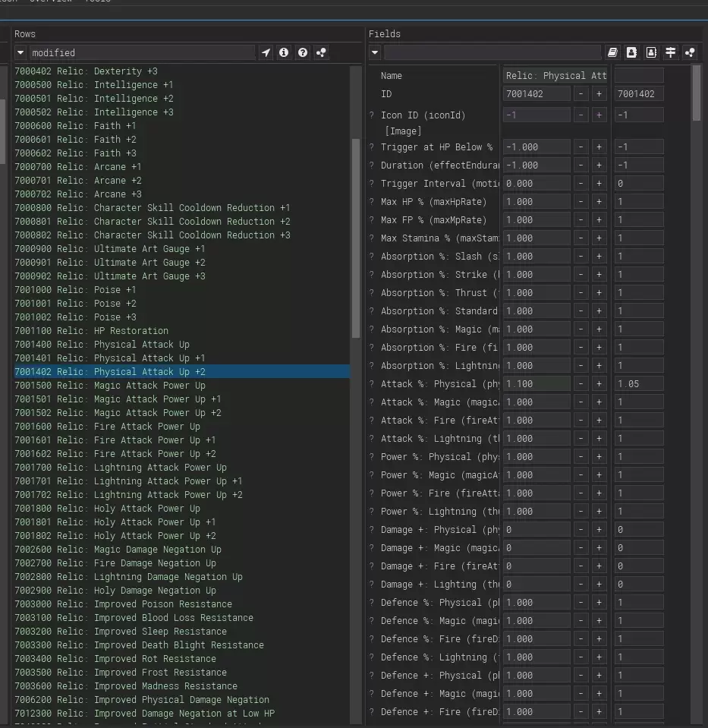Click the '?' hint beside Attack %: Physical
Screen dimensions: 708x728
pos(372,384)
